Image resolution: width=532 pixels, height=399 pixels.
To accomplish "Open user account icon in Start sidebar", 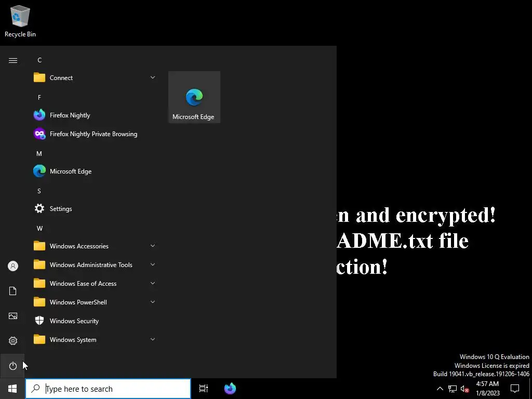I will pyautogui.click(x=13, y=266).
